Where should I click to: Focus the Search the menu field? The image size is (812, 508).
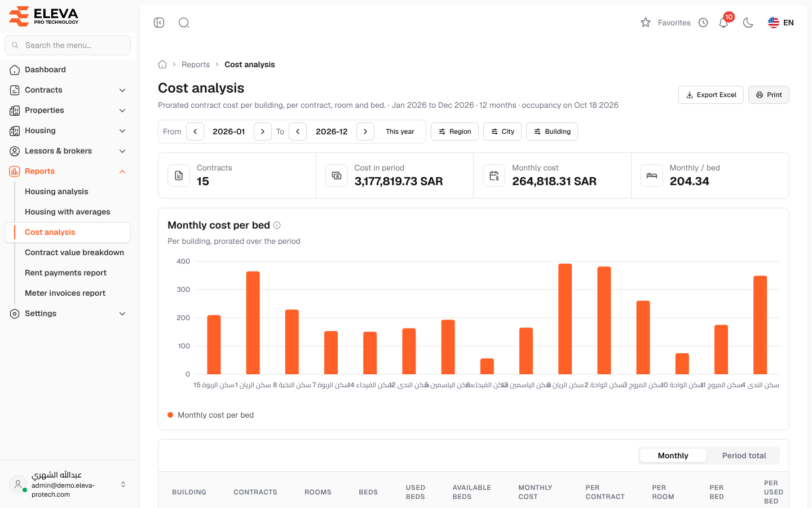68,45
